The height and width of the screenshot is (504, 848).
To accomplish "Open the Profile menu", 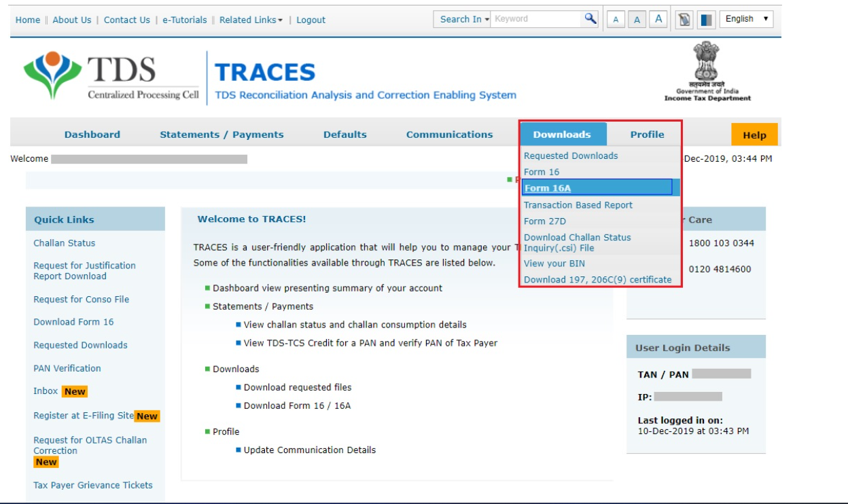I will pyautogui.click(x=647, y=134).
